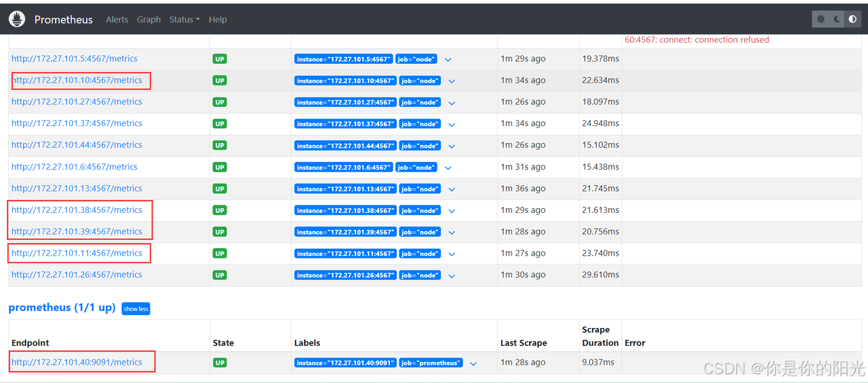Image resolution: width=868 pixels, height=383 pixels.
Task: Click job="node" badge in 172.27.101.13 row
Action: point(419,189)
